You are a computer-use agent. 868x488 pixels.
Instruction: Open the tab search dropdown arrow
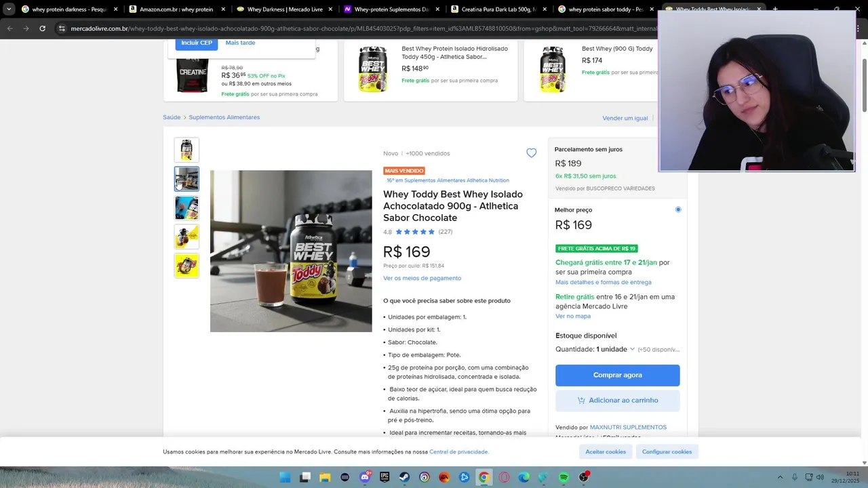click(9, 9)
